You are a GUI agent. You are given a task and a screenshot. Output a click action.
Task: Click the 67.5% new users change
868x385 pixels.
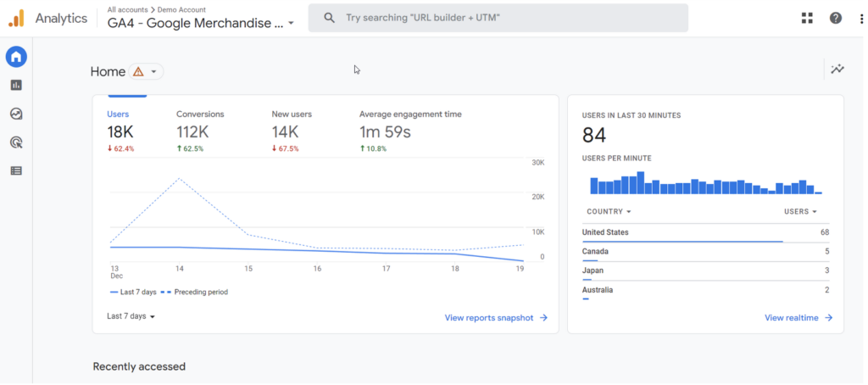(x=285, y=149)
